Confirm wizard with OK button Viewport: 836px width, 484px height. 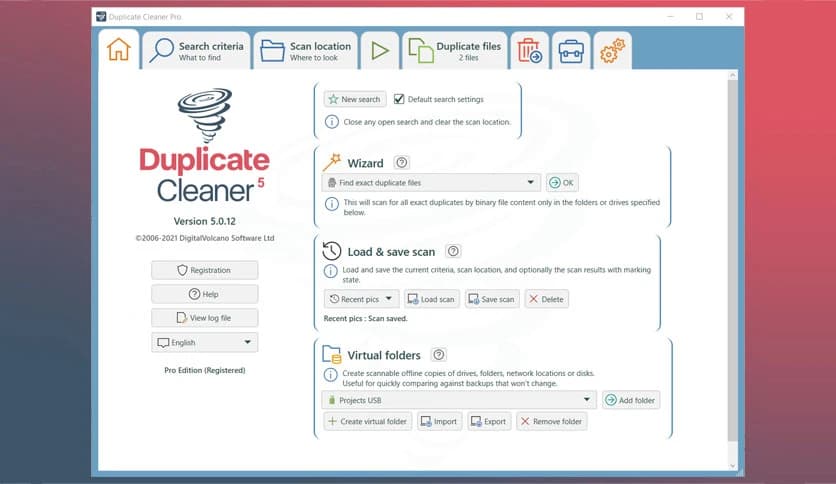562,183
